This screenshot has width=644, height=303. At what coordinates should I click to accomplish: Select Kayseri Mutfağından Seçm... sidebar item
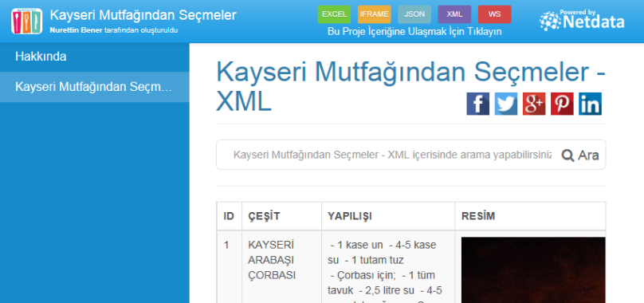tap(95, 87)
